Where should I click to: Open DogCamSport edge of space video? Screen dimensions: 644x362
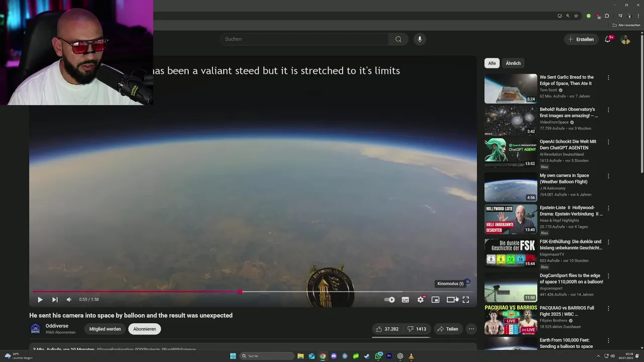[x=511, y=288]
